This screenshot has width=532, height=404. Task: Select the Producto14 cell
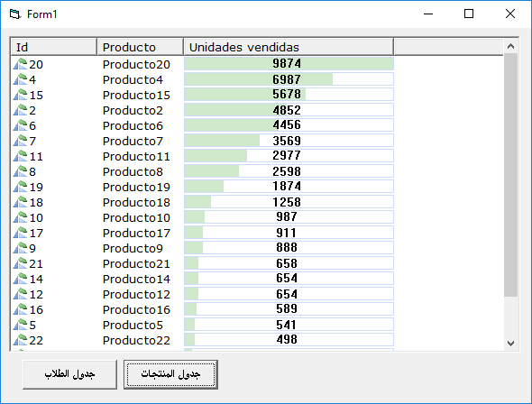tap(136, 279)
